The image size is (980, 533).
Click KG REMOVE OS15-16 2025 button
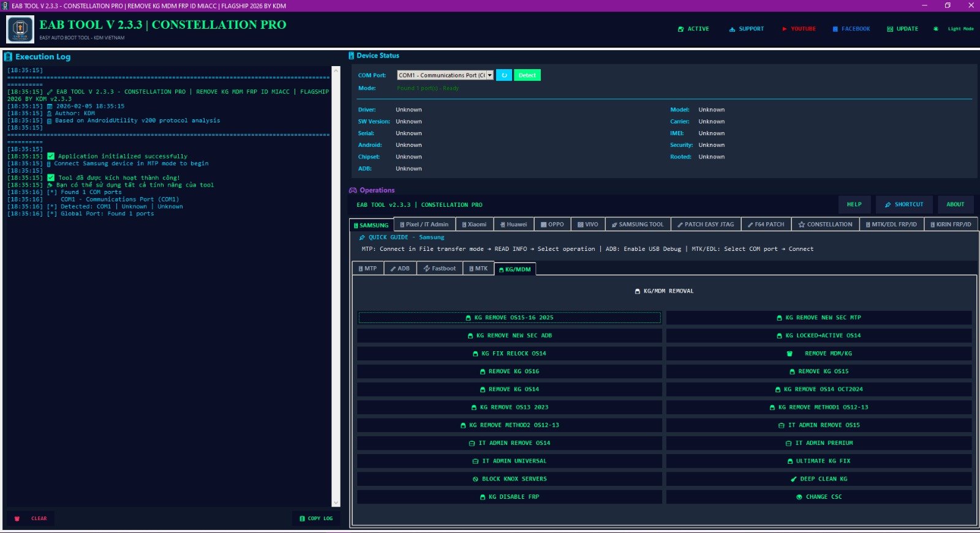click(x=510, y=318)
